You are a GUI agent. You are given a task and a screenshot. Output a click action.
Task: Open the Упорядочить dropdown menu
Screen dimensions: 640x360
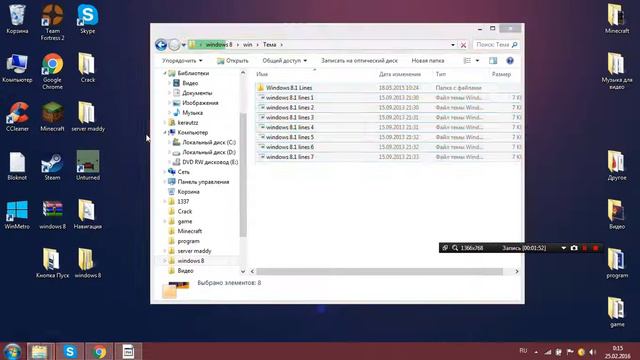[x=182, y=60]
